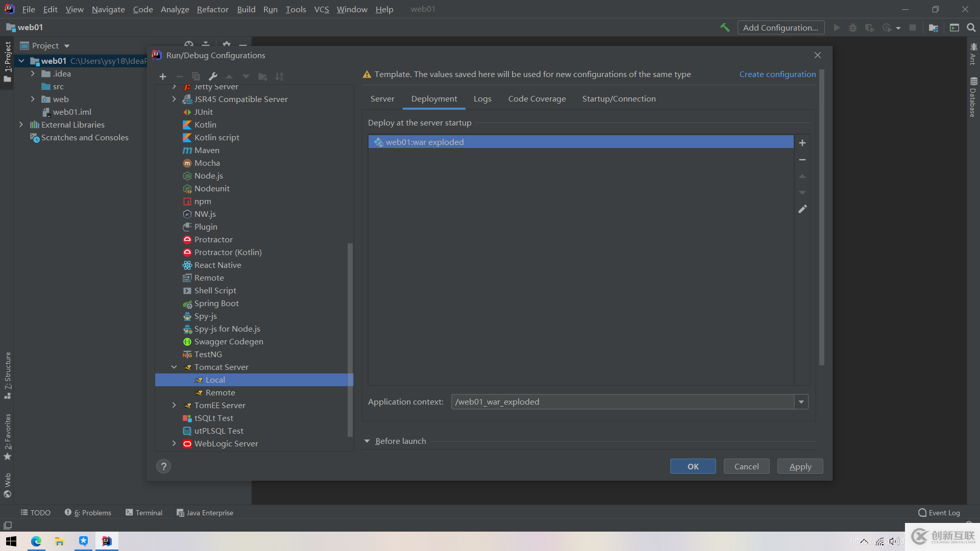Click the Debug bug icon in the main toolbar

853,28
